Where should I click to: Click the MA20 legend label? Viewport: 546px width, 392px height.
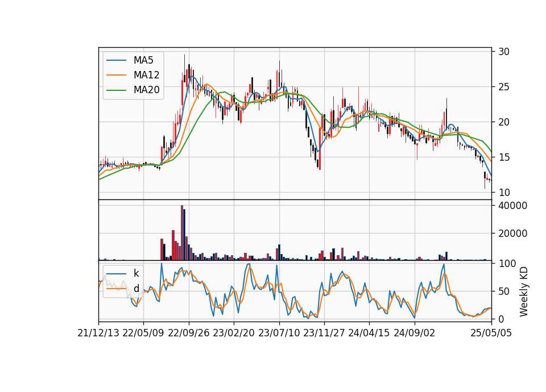tap(147, 90)
